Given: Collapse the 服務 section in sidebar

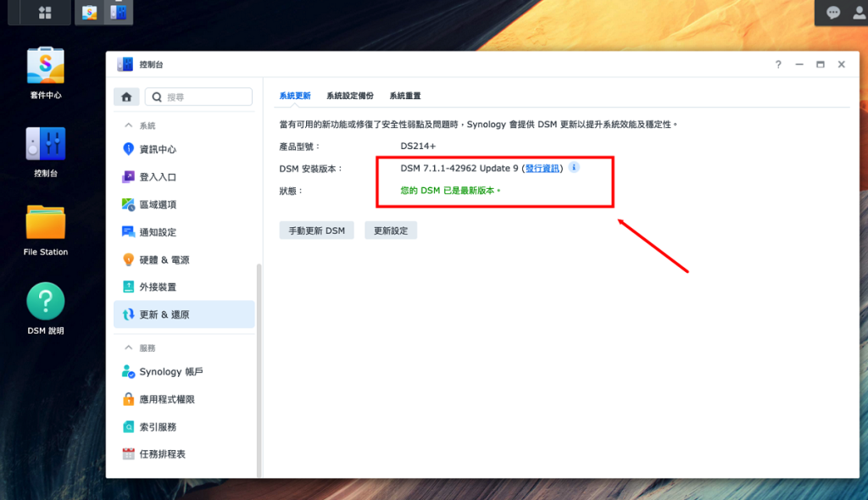Looking at the screenshot, I should point(129,347).
